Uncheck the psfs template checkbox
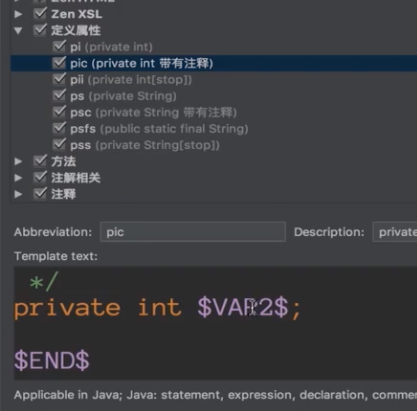Screen dimensions: 417x411 [x=59, y=128]
